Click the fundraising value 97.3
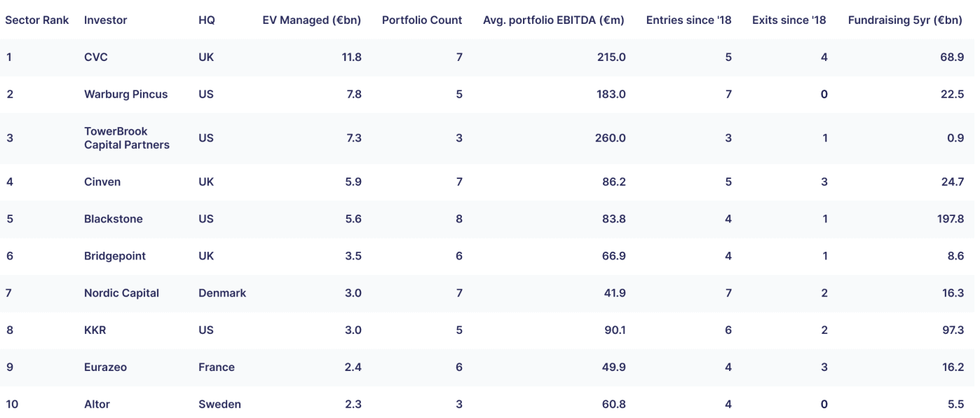Viewport: 980px width, 418px height. pos(953,330)
